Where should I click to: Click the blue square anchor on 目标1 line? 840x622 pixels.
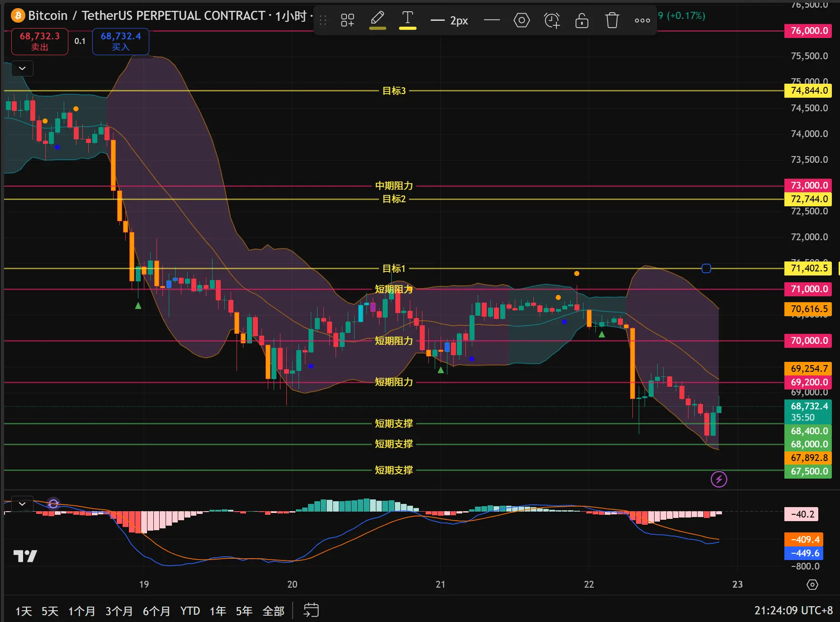point(706,269)
